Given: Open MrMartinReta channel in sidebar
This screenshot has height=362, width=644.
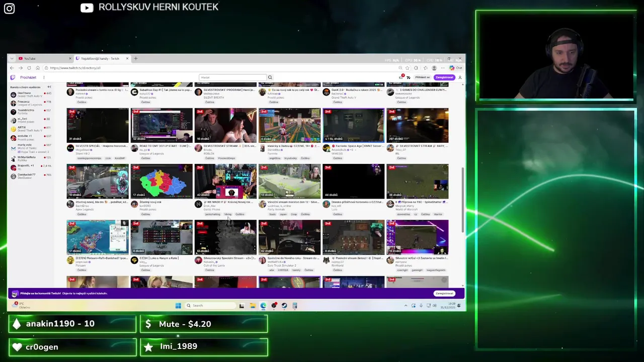Looking at the screenshot, I should click(x=31, y=158).
